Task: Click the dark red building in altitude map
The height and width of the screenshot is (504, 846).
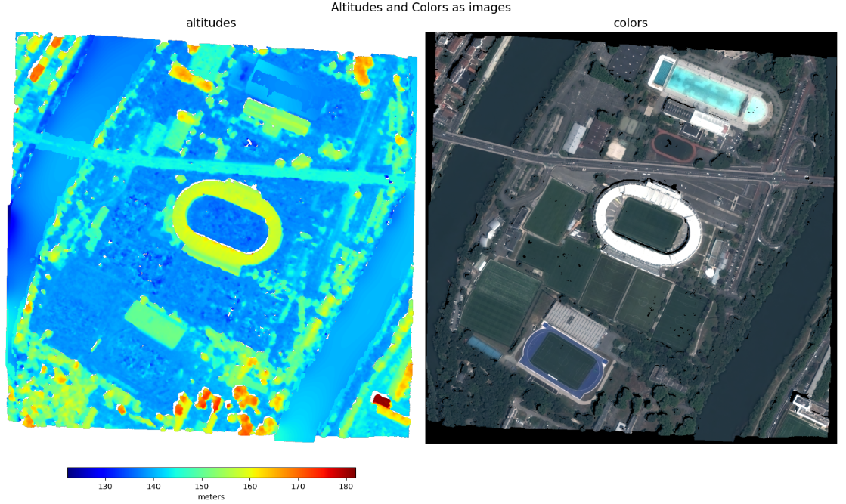Action: coord(382,402)
